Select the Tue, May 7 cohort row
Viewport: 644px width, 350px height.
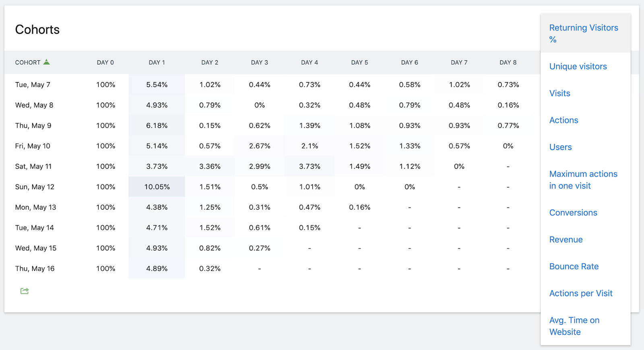coord(33,84)
